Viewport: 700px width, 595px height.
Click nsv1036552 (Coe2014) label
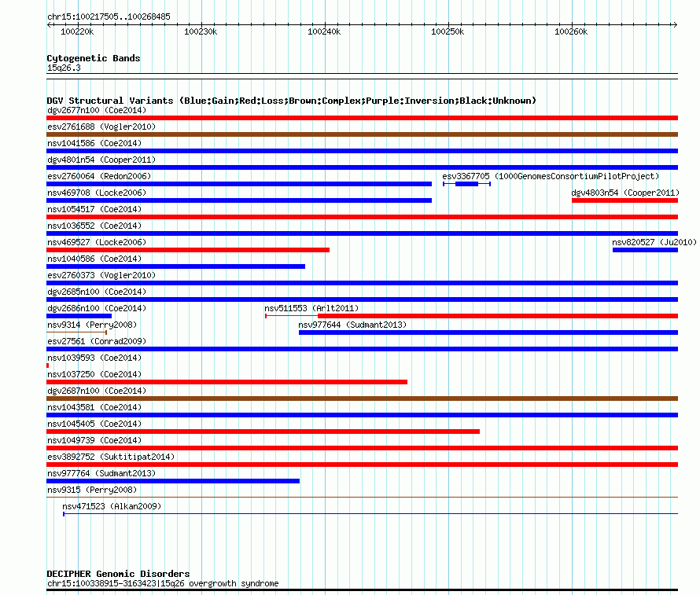94,226
